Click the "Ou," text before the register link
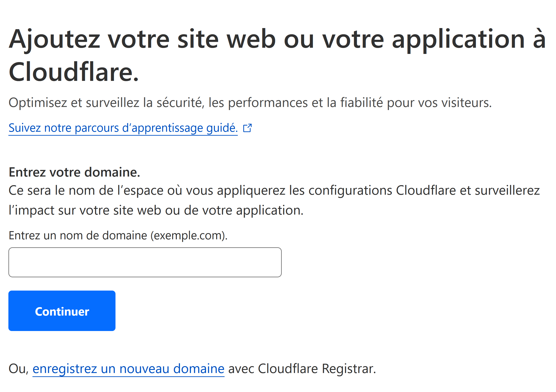Viewport: 556px width, 392px height. (x=19, y=369)
